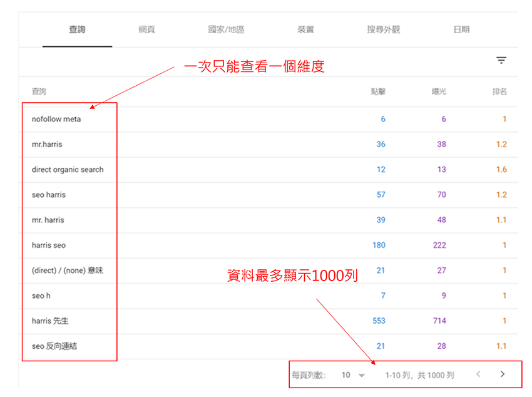The width and height of the screenshot is (532, 397).
Task: Click clicks value 39
Action: (381, 220)
